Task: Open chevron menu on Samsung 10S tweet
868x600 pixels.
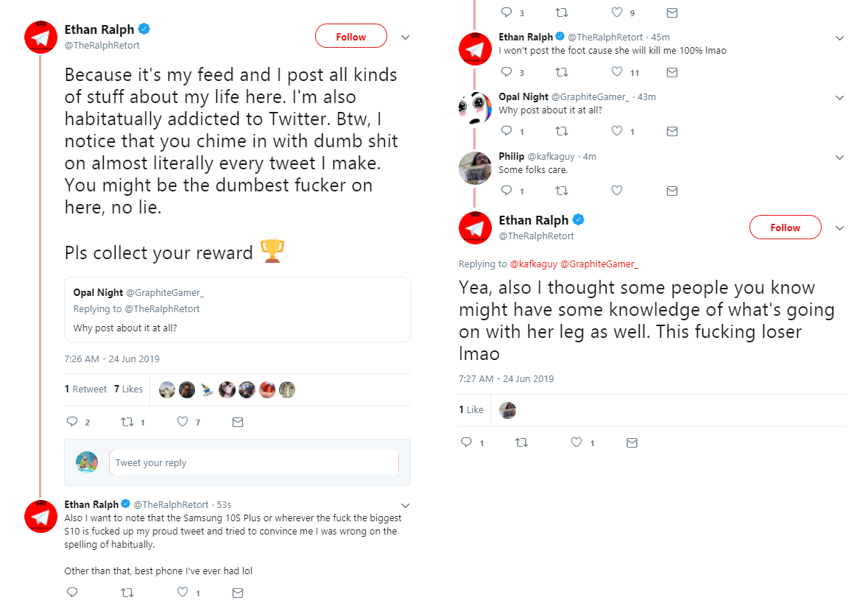Action: click(x=405, y=505)
